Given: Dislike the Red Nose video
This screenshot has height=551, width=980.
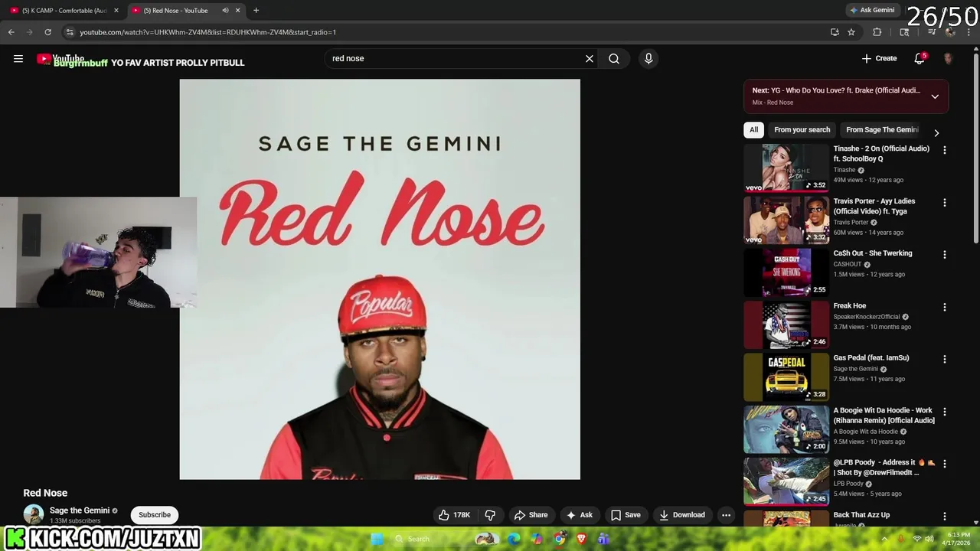Looking at the screenshot, I should coord(490,515).
